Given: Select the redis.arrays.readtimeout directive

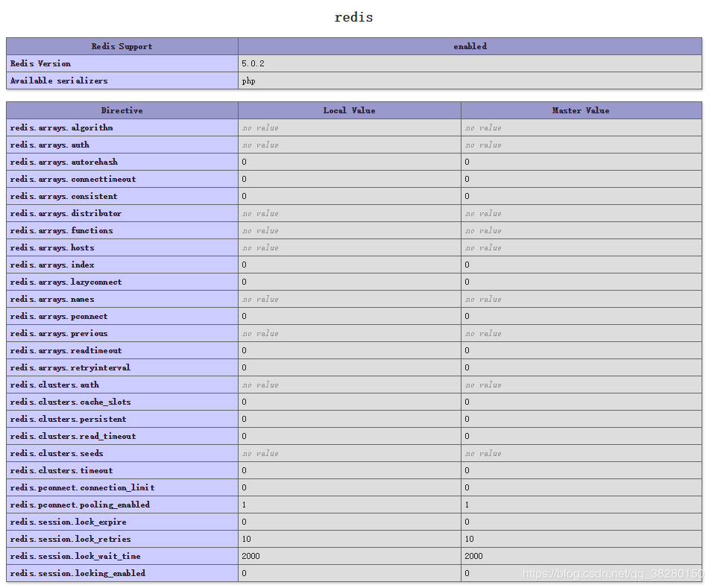Looking at the screenshot, I should 66,350.
